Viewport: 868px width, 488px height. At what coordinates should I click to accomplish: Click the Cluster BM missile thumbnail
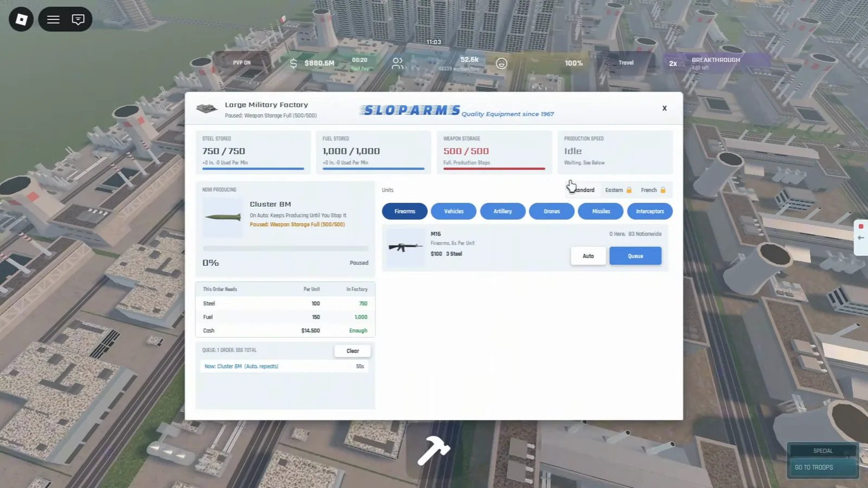pyautogui.click(x=222, y=217)
